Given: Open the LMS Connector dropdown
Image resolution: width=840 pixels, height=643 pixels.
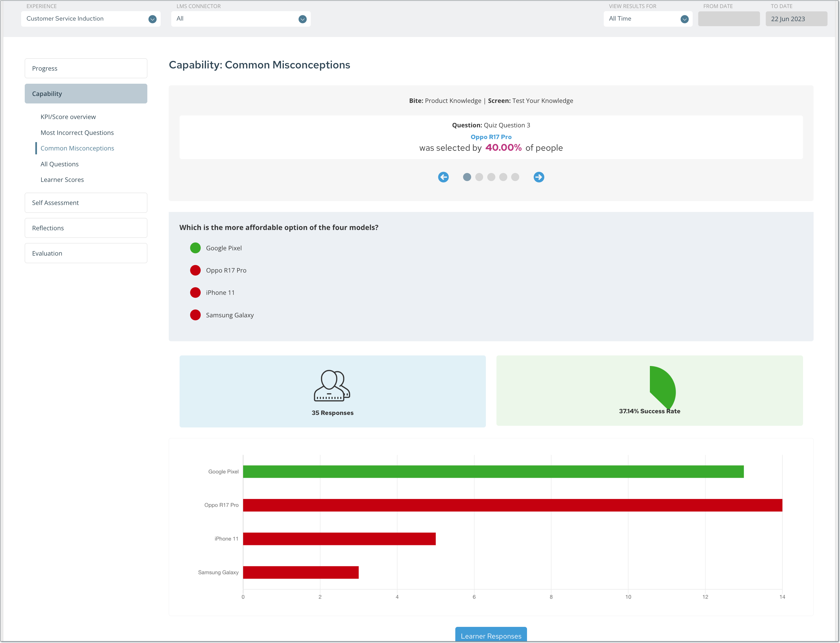Looking at the screenshot, I should click(x=241, y=19).
